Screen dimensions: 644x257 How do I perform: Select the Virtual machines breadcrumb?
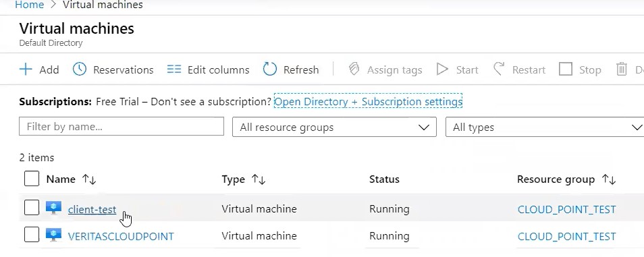[x=103, y=5]
